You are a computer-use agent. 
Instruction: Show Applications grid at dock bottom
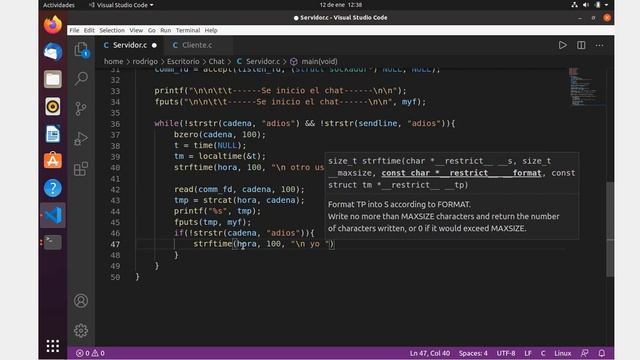[53, 346]
